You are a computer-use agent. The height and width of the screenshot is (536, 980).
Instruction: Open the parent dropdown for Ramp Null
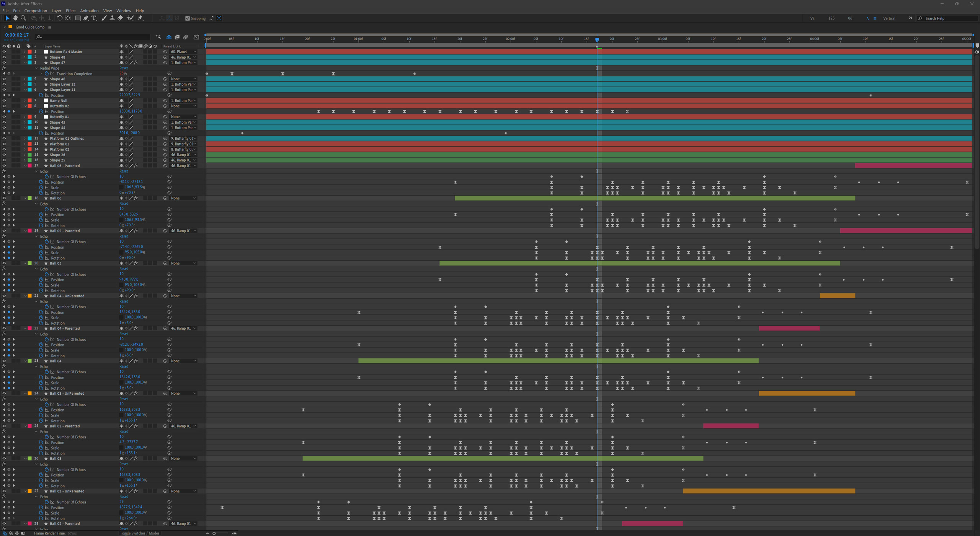click(x=183, y=101)
